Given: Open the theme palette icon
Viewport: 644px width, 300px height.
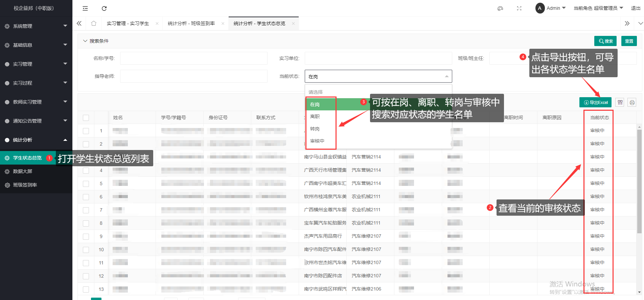Looking at the screenshot, I should (500, 8).
